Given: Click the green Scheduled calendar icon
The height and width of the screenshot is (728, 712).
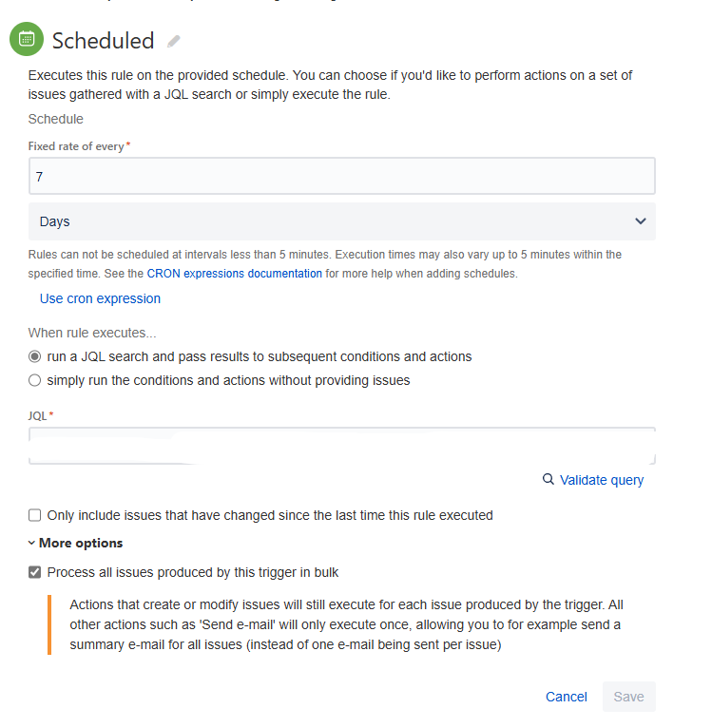Looking at the screenshot, I should click(x=27, y=39).
